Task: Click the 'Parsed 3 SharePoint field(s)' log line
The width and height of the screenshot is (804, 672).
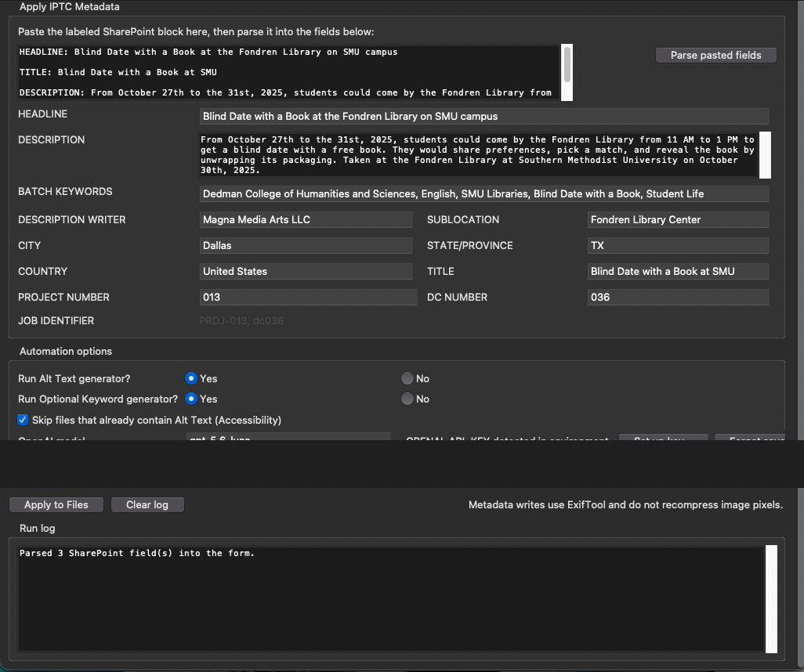Action: [137, 553]
